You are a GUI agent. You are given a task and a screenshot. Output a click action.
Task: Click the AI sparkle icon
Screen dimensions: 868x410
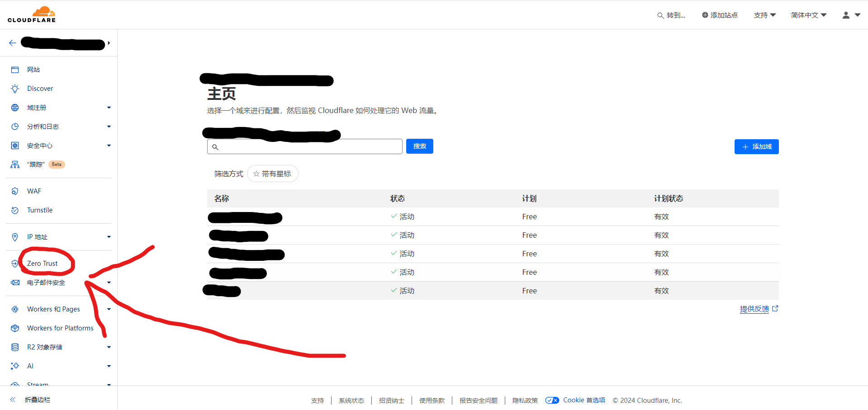coord(15,366)
